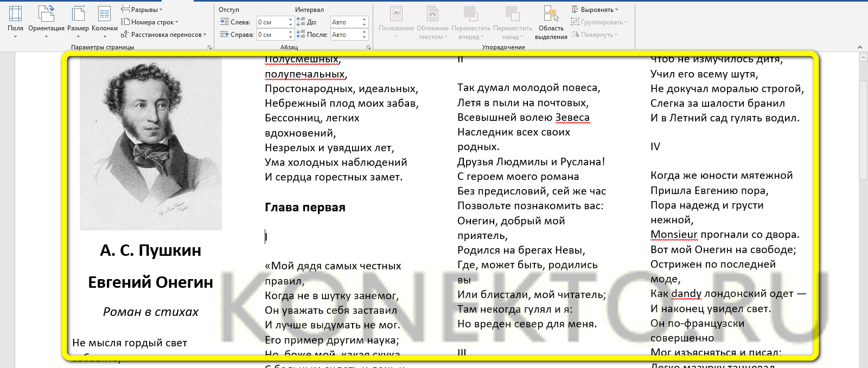The image size is (868, 368).
Task: Increase the Слева indent with stepper
Action: [x=291, y=20]
